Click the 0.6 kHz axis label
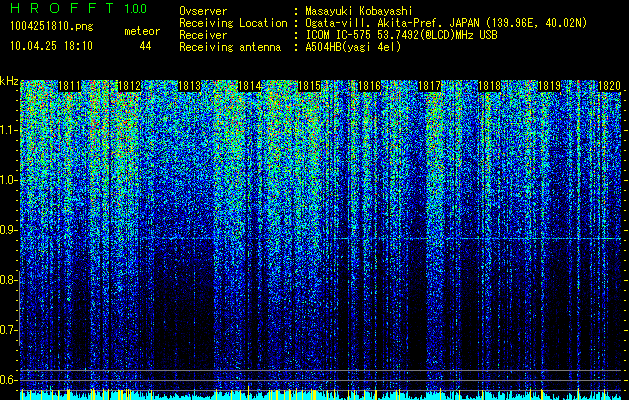 [9, 380]
